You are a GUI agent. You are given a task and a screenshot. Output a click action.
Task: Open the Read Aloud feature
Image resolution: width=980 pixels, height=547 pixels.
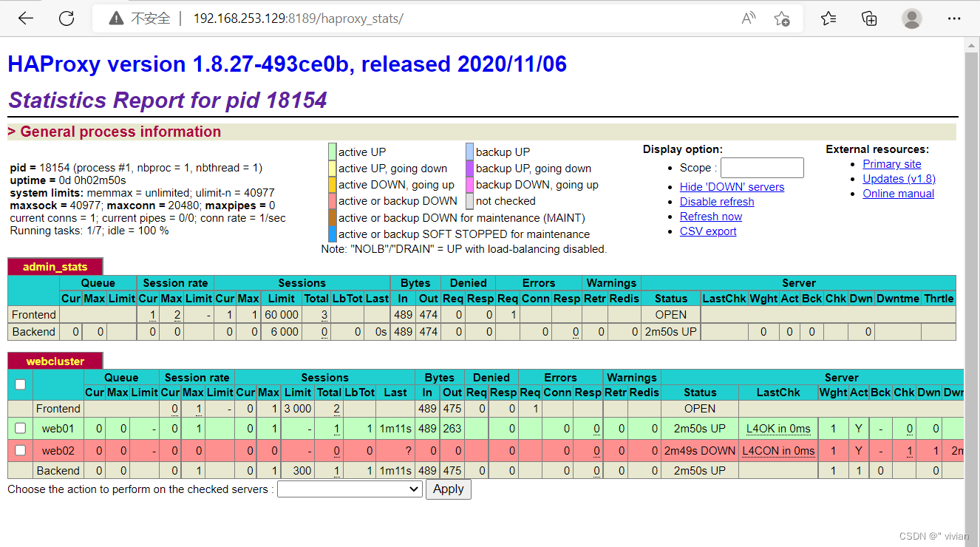click(x=748, y=18)
